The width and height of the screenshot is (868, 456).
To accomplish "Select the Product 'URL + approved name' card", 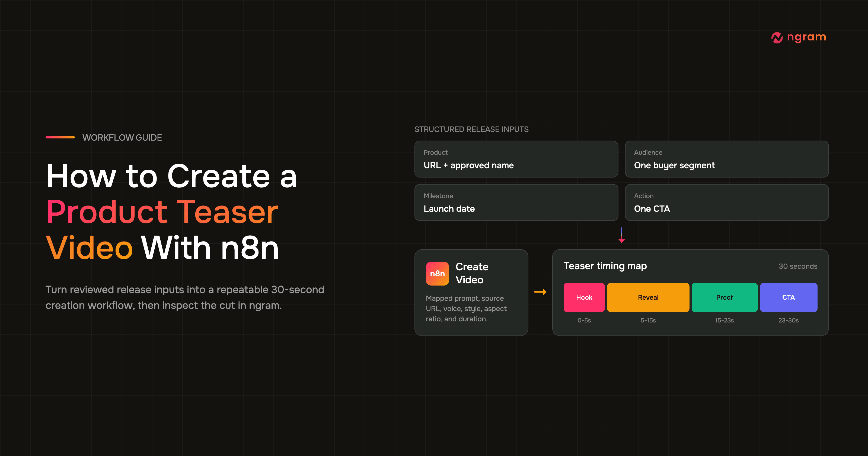I will (x=516, y=159).
